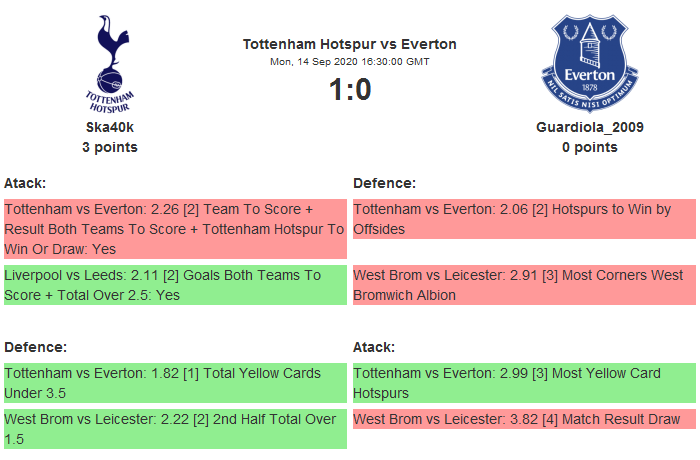Open the Tottenham Hotspur vs Everton match title
The height and width of the screenshot is (460, 700).
[349, 44]
